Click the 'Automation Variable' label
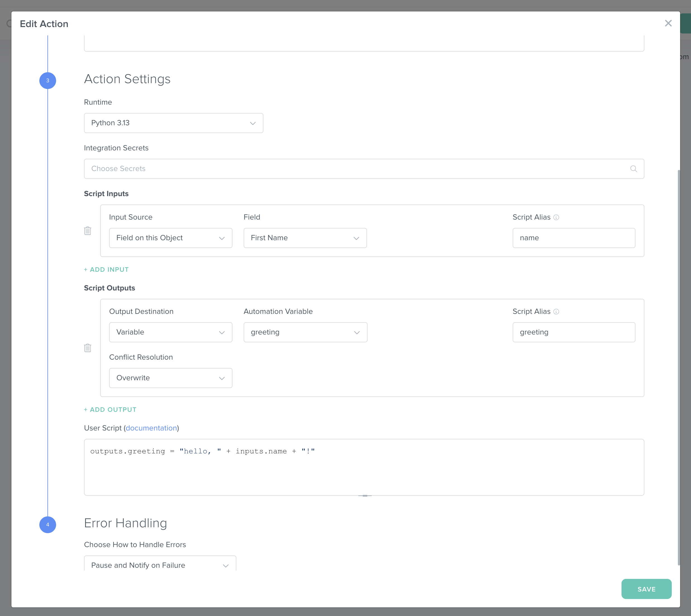 (278, 312)
